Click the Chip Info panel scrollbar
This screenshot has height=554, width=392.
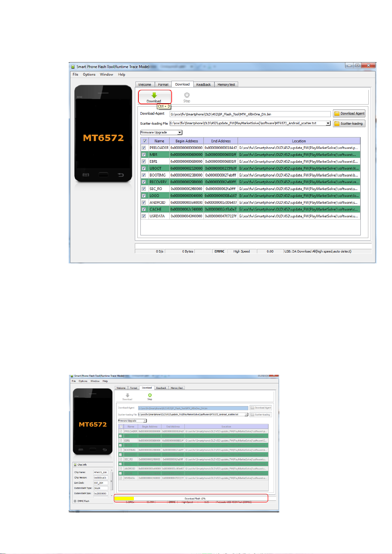(x=111, y=483)
